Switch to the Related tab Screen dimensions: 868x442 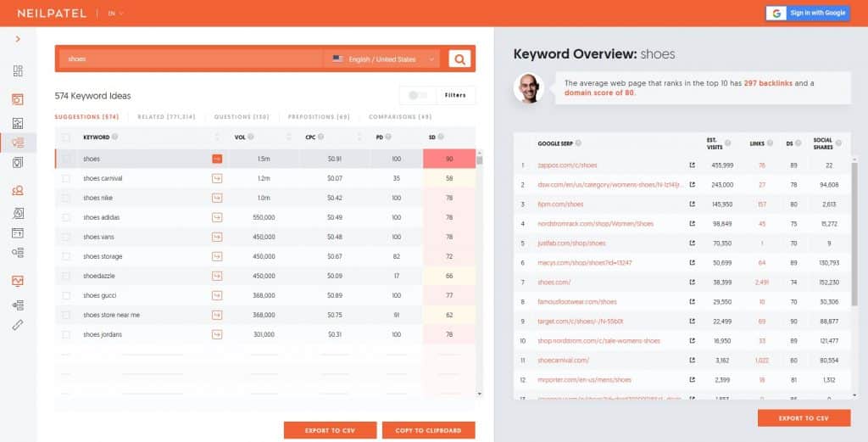pos(166,117)
